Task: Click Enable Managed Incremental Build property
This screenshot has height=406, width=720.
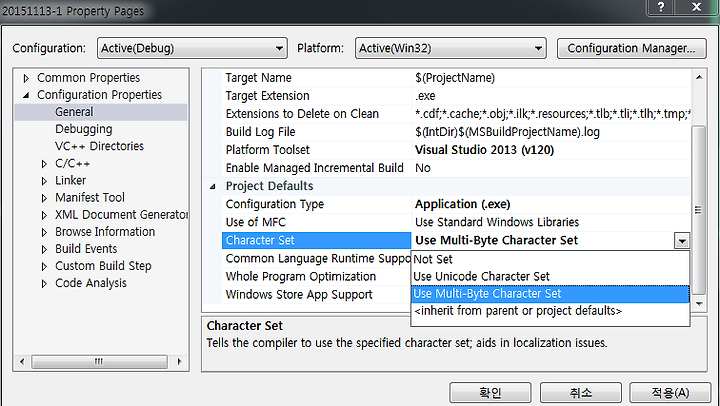Action: pos(315,168)
